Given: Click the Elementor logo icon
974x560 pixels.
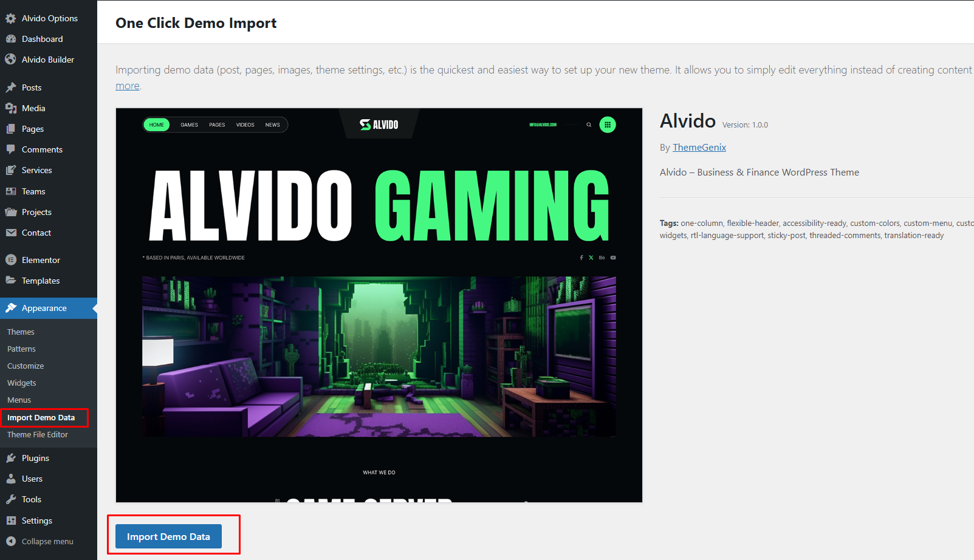Looking at the screenshot, I should click(11, 260).
